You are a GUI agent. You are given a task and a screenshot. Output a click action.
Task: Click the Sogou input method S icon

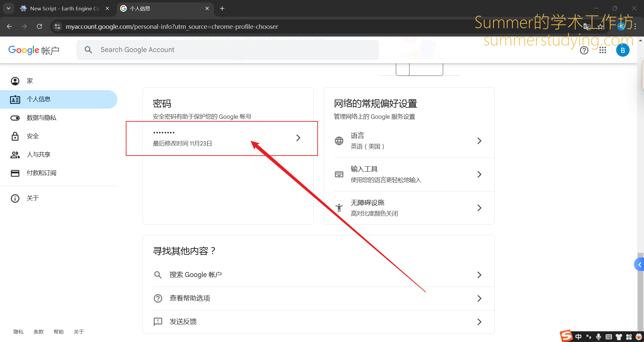567,336
